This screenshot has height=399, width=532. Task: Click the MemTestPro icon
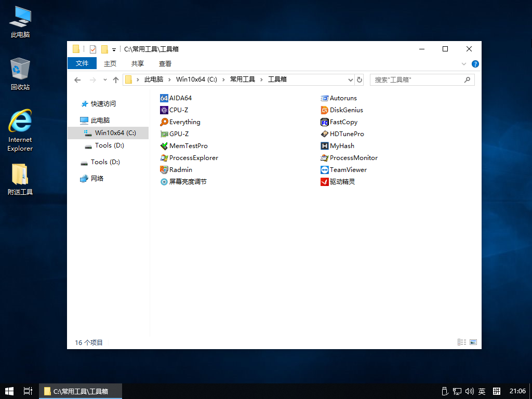[x=164, y=146]
